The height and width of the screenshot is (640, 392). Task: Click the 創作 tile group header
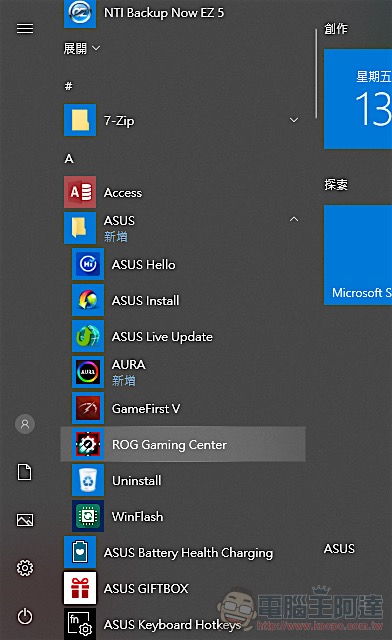click(x=336, y=29)
